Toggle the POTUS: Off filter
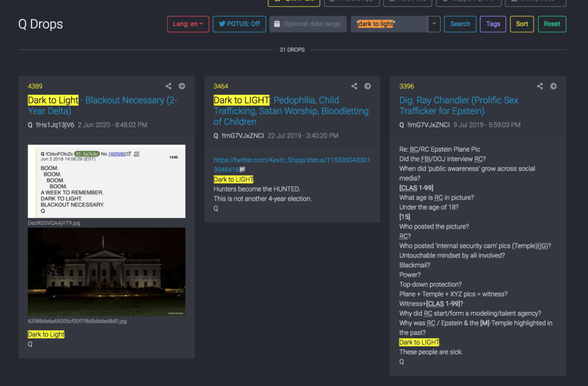588x386 pixels. [x=239, y=24]
